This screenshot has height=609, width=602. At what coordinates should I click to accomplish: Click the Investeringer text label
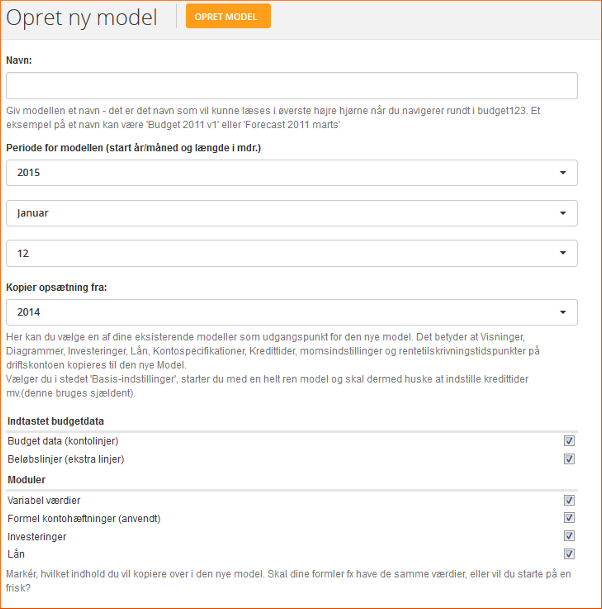point(38,536)
